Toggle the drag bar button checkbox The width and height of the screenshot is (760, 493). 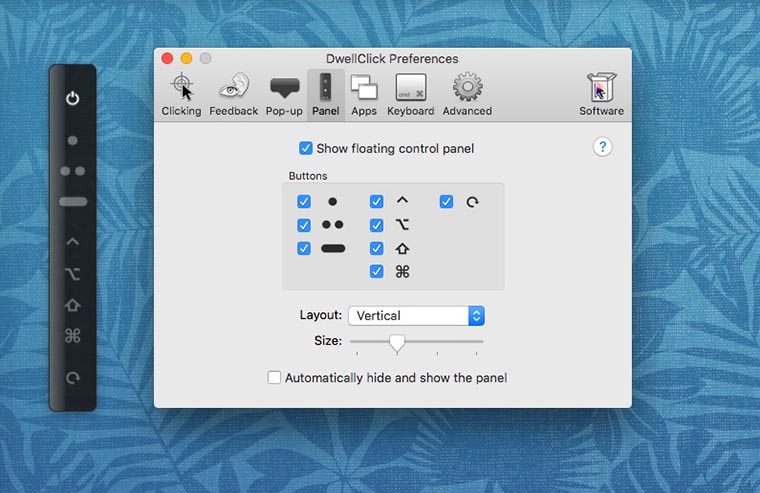tap(304, 249)
